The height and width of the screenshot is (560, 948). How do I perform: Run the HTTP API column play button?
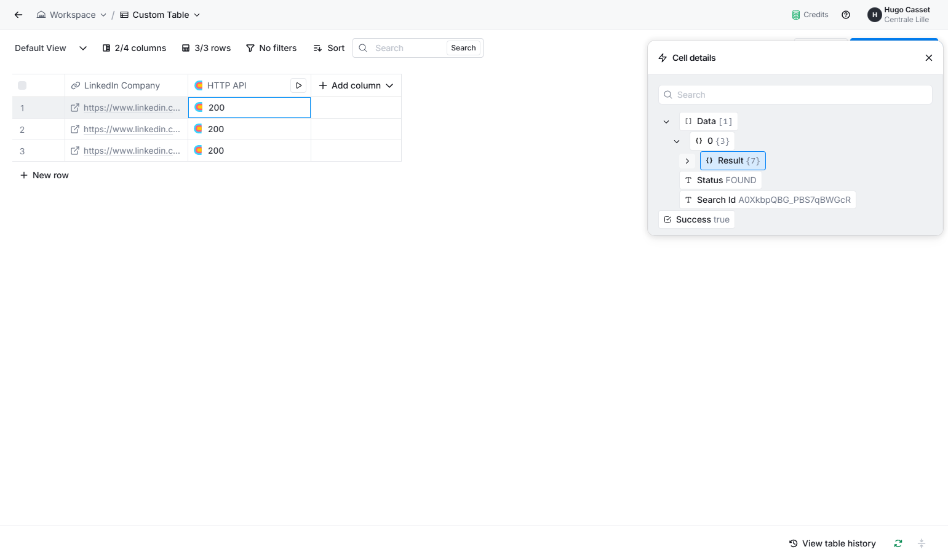click(298, 85)
